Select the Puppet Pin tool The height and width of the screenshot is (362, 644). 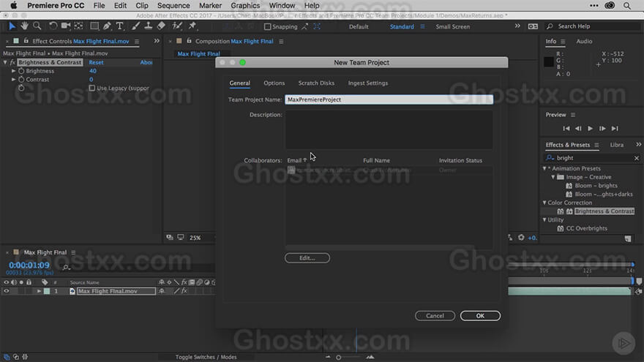tap(192, 26)
